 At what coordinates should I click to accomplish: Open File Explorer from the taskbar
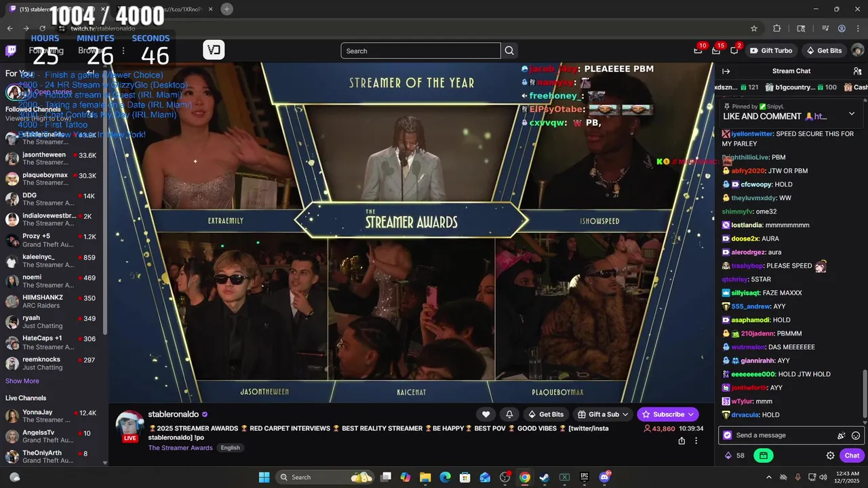coord(425,477)
